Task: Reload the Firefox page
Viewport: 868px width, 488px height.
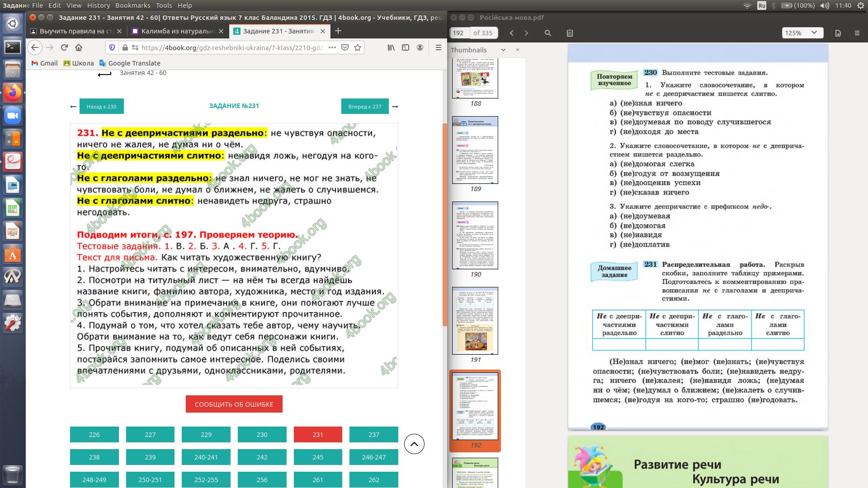Action: [x=64, y=47]
